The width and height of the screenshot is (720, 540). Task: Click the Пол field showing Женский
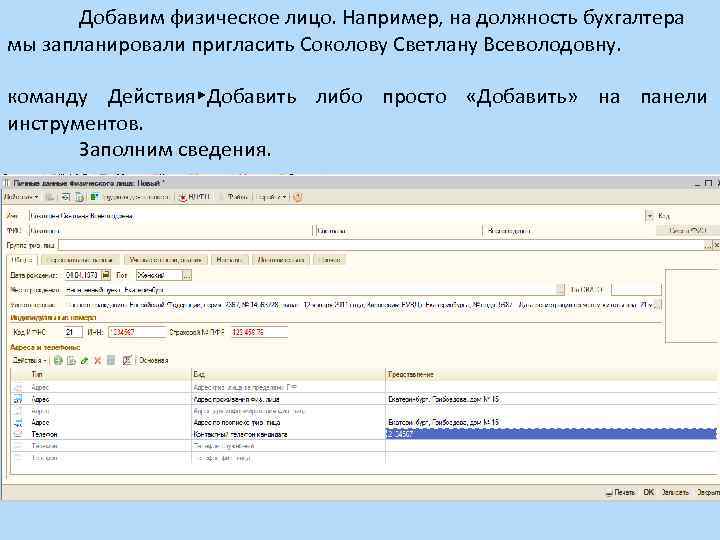[159, 276]
